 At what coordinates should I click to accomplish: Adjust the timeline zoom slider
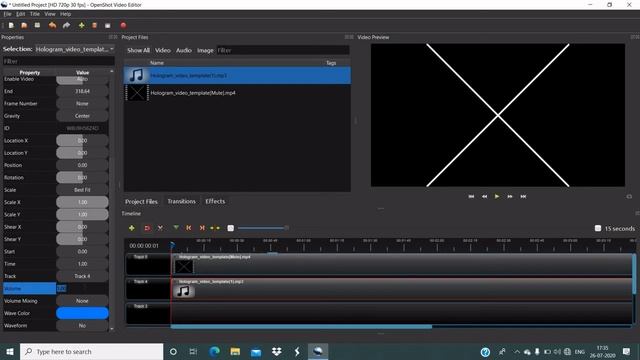click(x=263, y=228)
